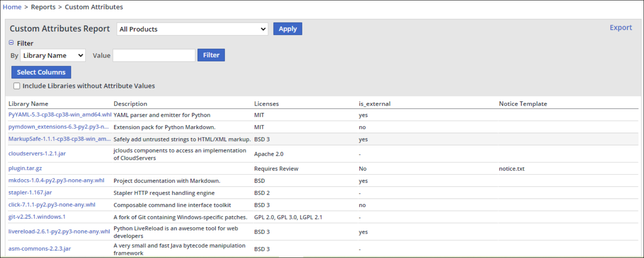Open asm-commons-2.2.3.jar library link
Screen dimensions: 644x258
pyautogui.click(x=40, y=249)
